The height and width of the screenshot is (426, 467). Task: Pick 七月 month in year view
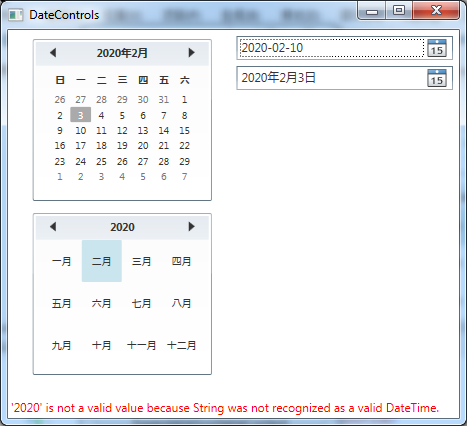[x=142, y=303]
